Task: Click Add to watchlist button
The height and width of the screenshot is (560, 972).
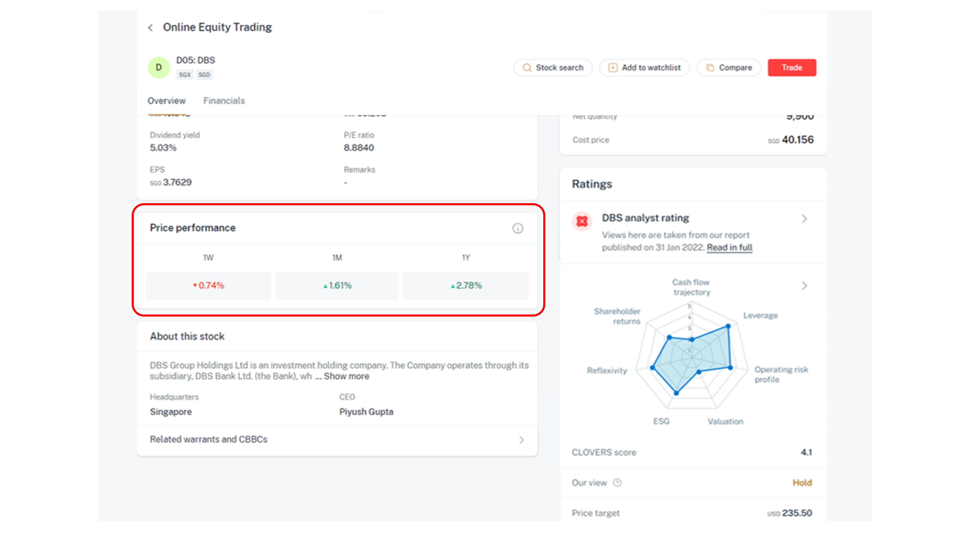Action: 644,68
